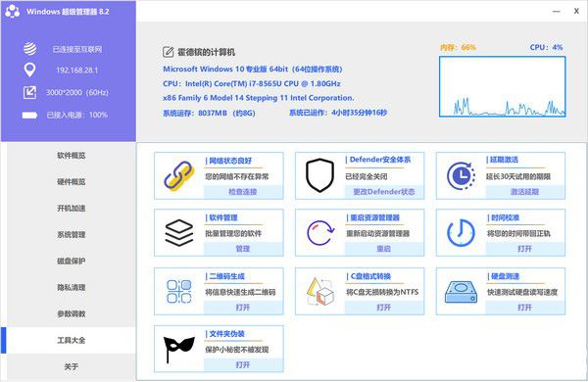Click the 更改Defender状态 button

tap(384, 192)
